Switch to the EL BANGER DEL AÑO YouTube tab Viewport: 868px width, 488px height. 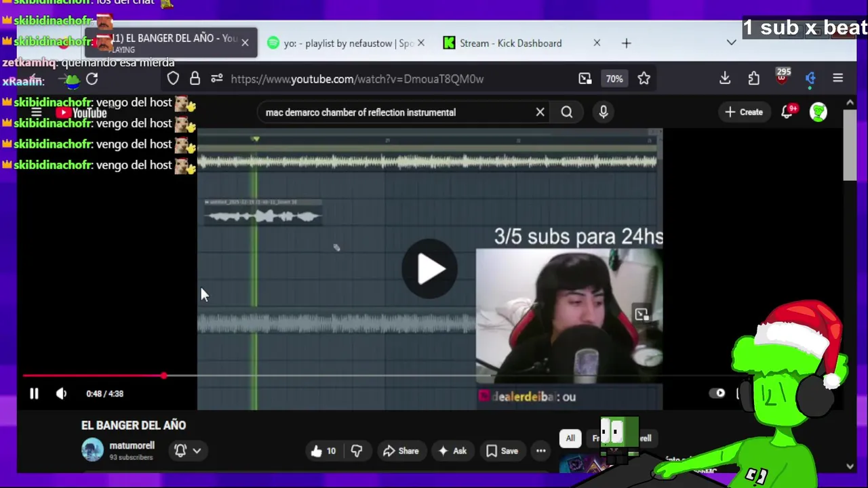[x=172, y=43]
